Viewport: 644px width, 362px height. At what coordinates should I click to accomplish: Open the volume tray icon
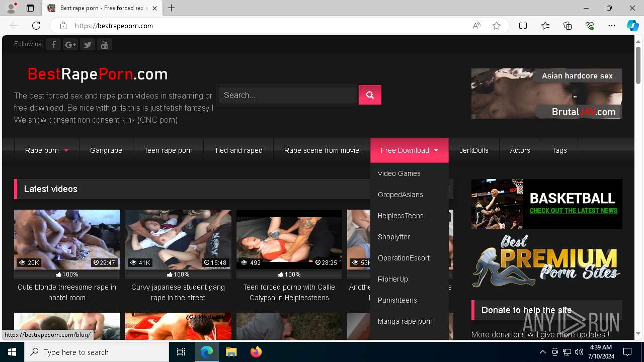click(x=579, y=352)
